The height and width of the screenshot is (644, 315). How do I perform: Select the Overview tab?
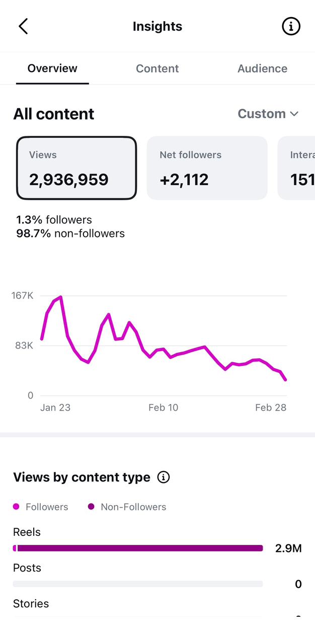pos(52,68)
